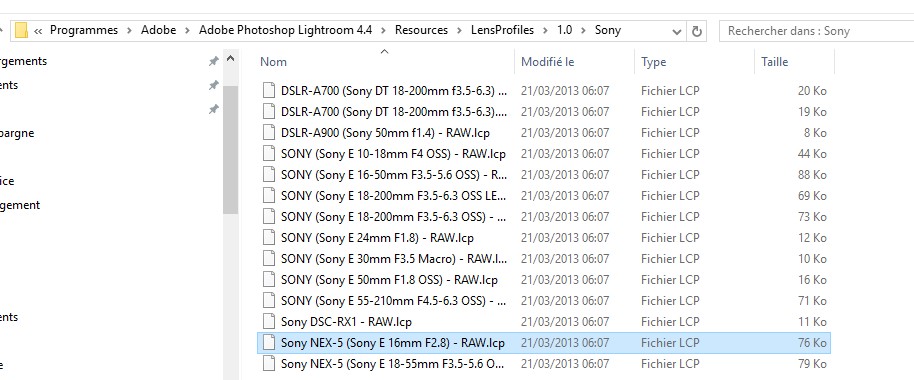Image resolution: width=914 pixels, height=380 pixels.
Task: Click the navigation pane scroll up arrow
Action: (x=230, y=59)
